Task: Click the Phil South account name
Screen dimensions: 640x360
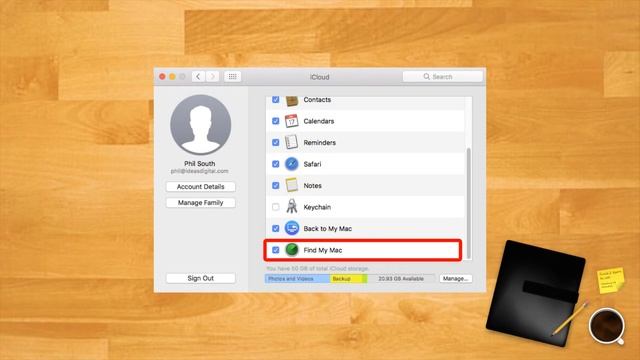Action: pos(200,163)
